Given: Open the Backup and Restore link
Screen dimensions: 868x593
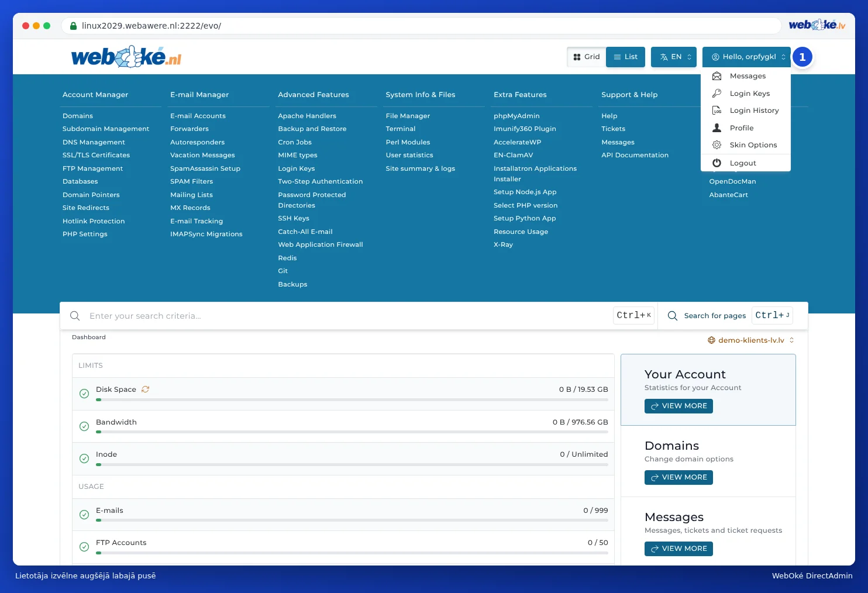Looking at the screenshot, I should tap(312, 129).
